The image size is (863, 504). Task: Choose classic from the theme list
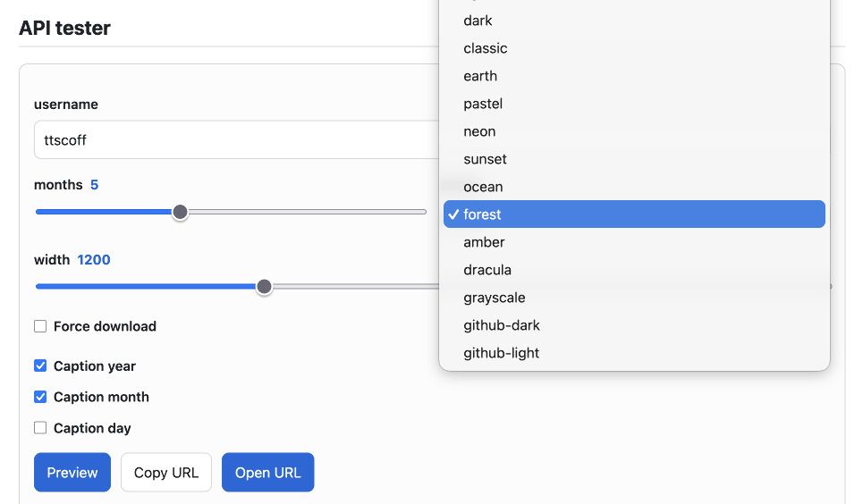click(634, 48)
